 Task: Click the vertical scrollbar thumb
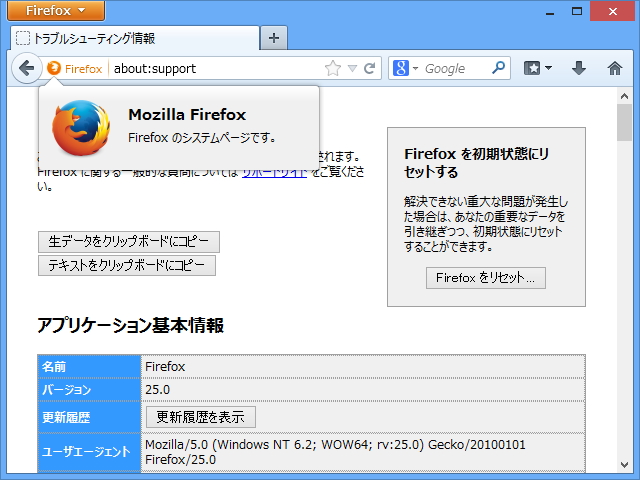click(624, 122)
